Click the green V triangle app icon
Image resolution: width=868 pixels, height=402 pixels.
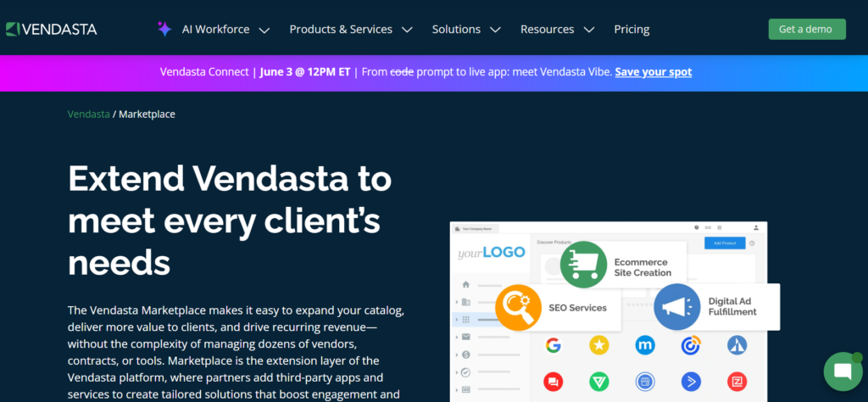[x=599, y=382]
